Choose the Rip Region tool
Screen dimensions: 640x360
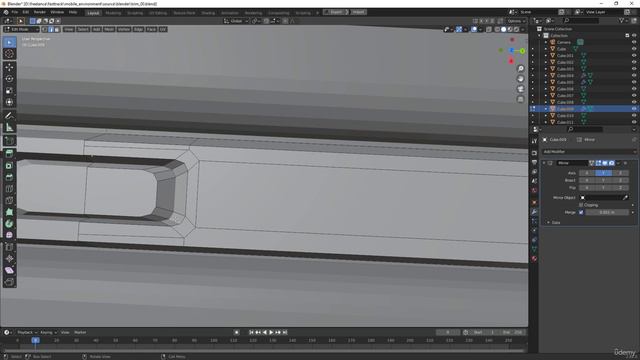(x=9, y=282)
